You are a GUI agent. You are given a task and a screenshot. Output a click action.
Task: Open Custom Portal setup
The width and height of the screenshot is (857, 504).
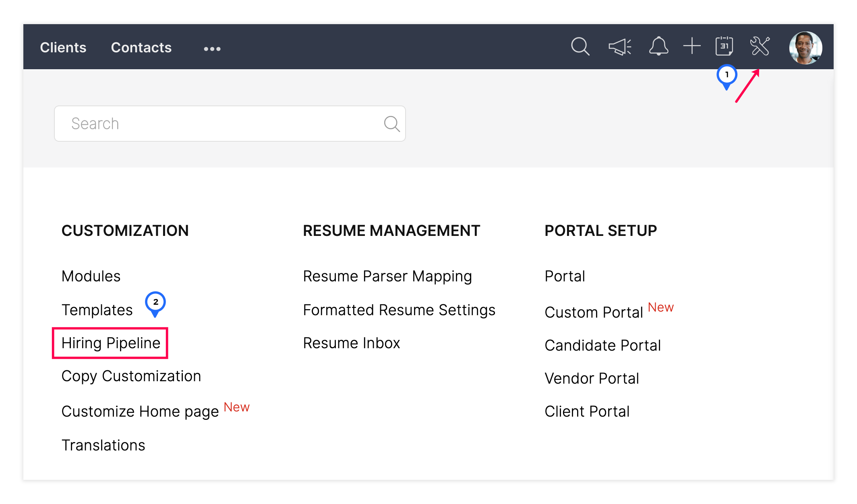594,312
